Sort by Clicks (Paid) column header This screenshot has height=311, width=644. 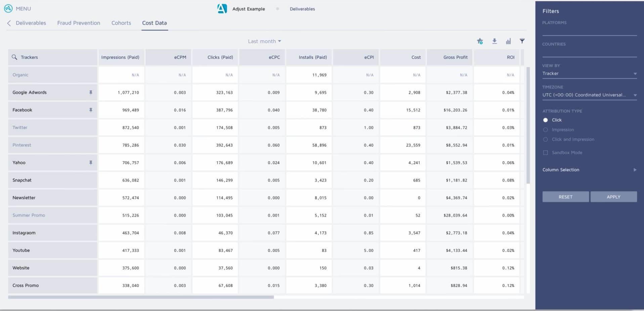pos(215,57)
